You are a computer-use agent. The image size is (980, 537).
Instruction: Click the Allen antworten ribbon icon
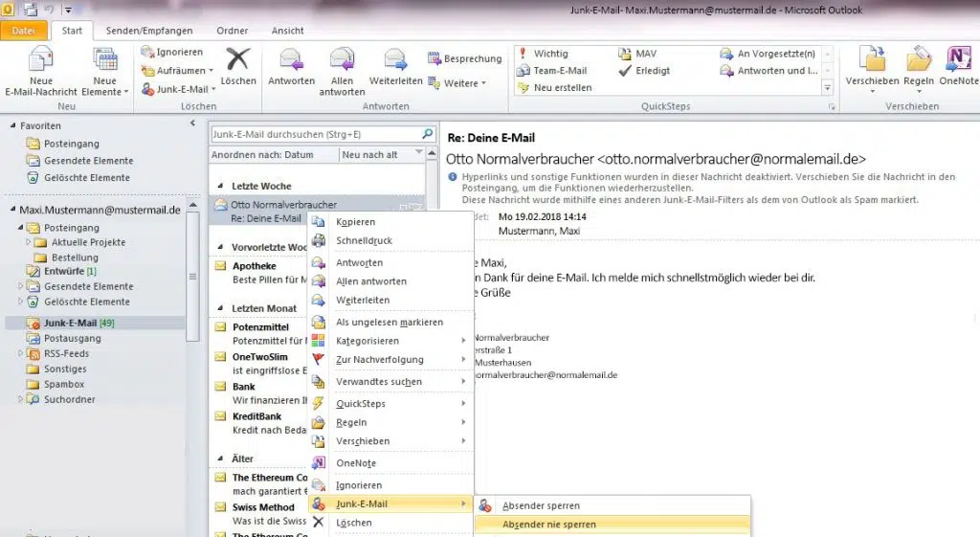pyautogui.click(x=342, y=60)
